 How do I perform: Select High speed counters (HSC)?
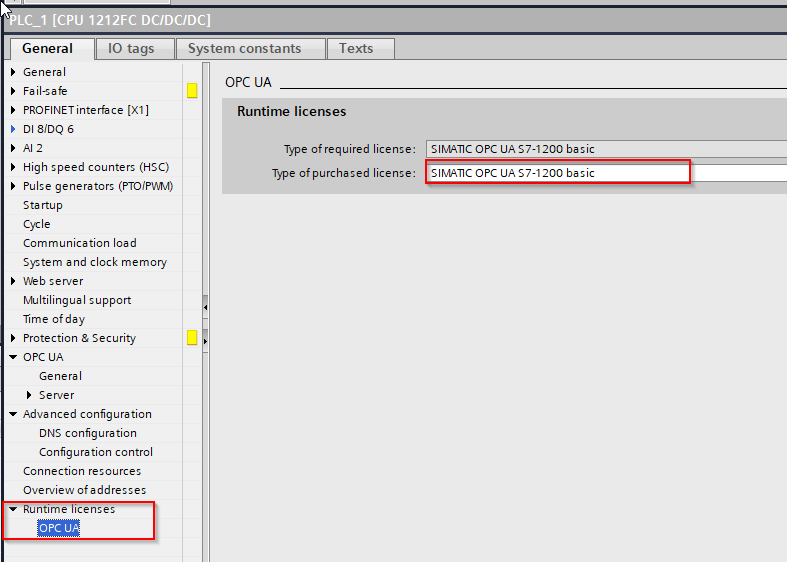pyautogui.click(x=96, y=168)
